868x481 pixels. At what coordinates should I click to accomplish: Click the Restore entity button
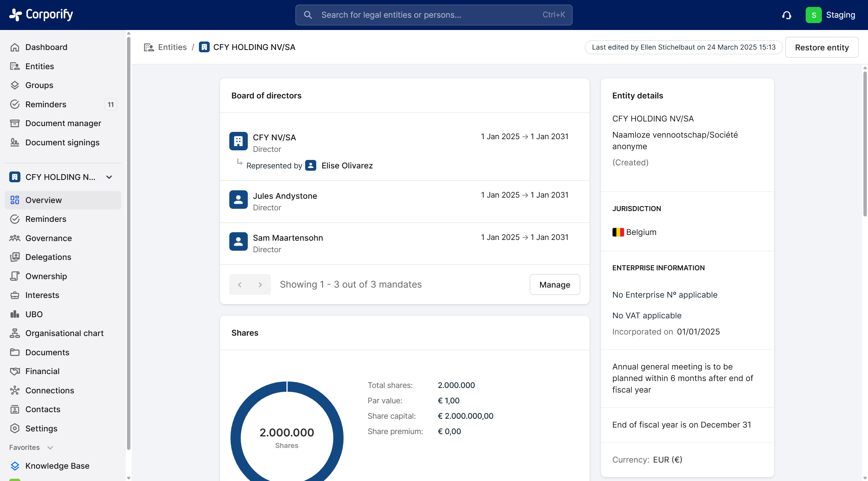(821, 47)
